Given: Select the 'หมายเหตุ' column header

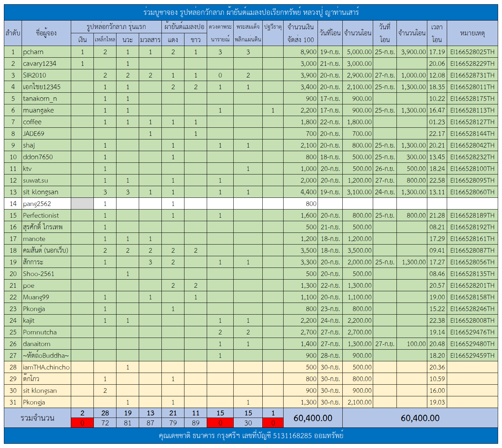Looking at the screenshot, I should click(x=472, y=33).
